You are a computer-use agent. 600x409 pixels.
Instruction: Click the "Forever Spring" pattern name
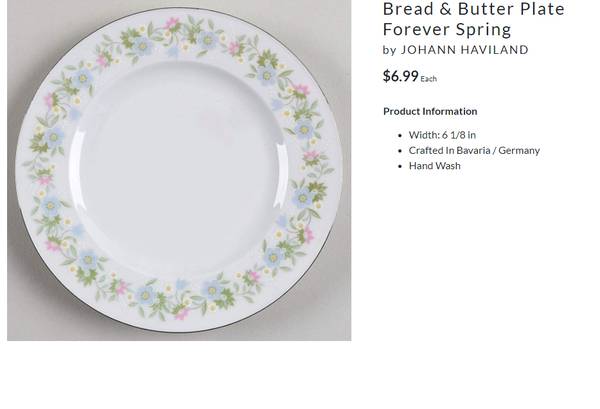(446, 29)
